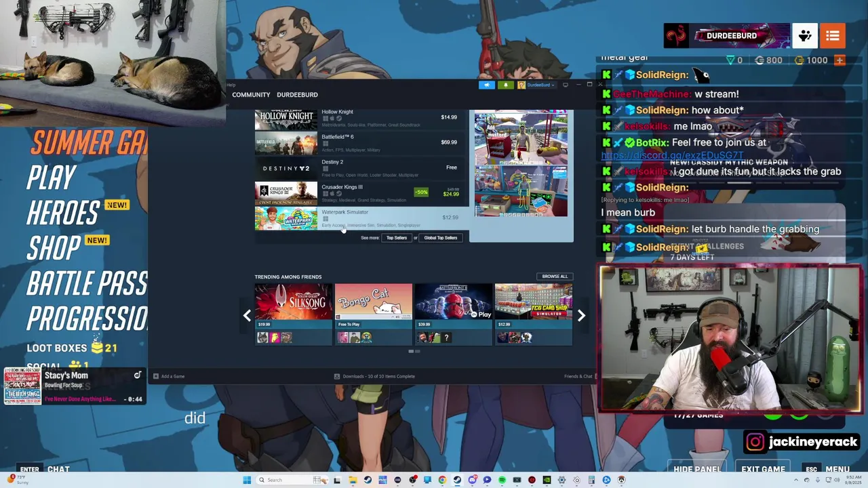Go to previous trending carousel page
This screenshot has width=868, height=488.
click(x=247, y=315)
